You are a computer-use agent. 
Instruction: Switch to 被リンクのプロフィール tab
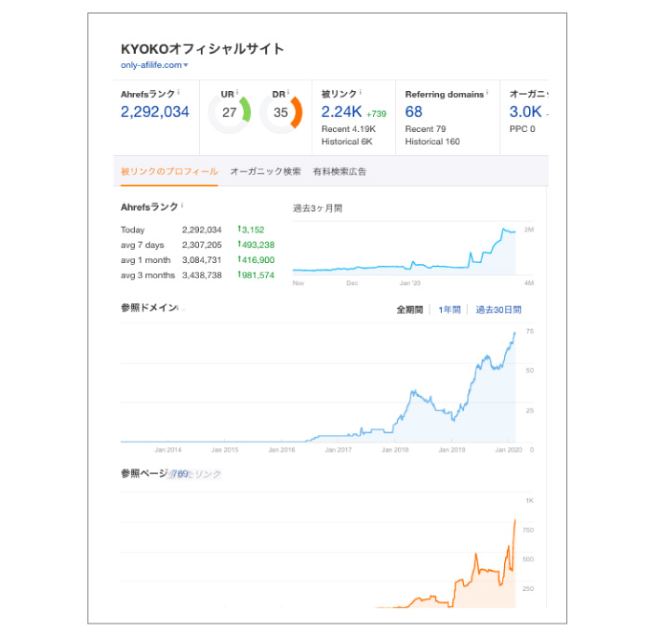point(169,171)
